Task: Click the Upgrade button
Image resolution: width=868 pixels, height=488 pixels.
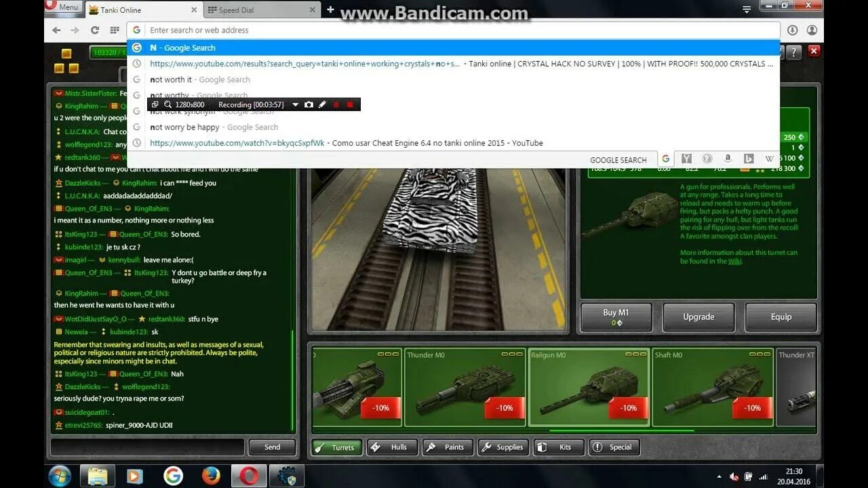Action: (698, 317)
